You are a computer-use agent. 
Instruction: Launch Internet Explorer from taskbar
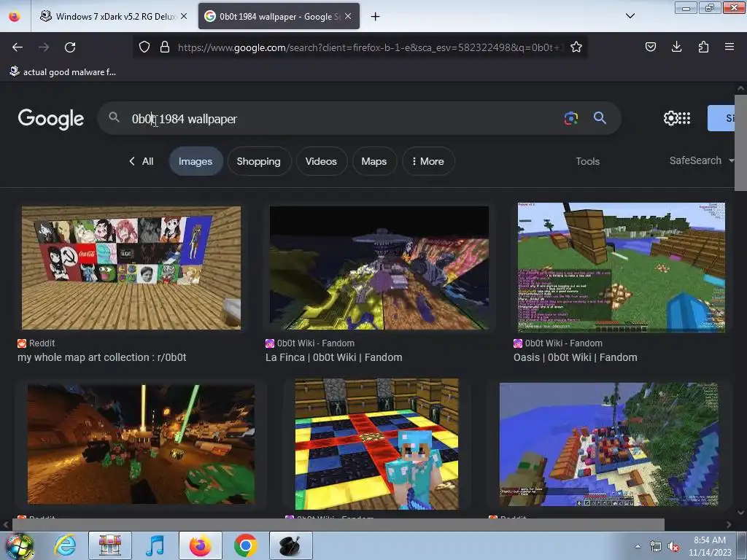pyautogui.click(x=65, y=545)
